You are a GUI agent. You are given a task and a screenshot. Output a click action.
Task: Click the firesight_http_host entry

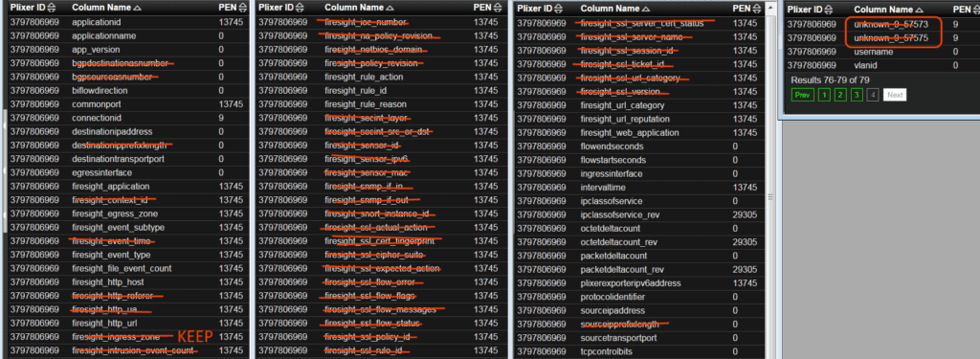[108, 282]
